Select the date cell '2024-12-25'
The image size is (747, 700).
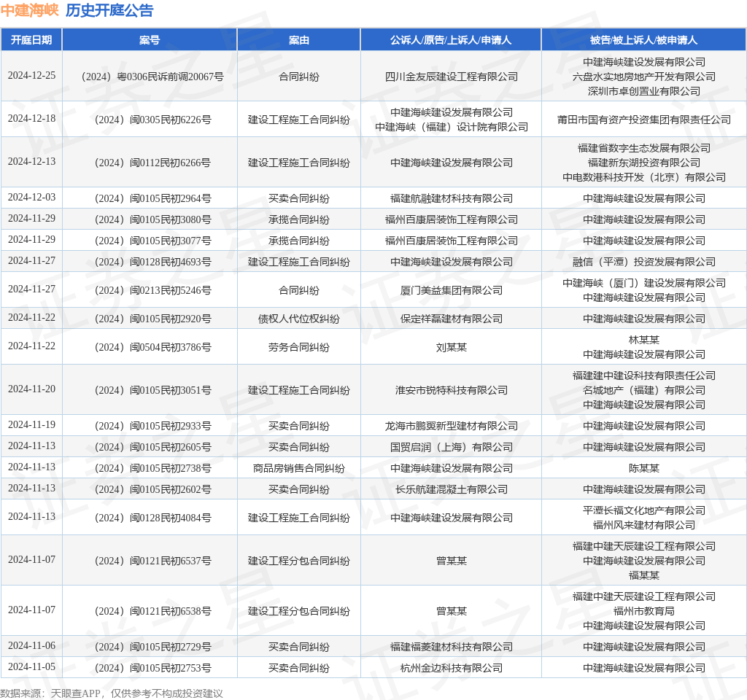(x=31, y=76)
